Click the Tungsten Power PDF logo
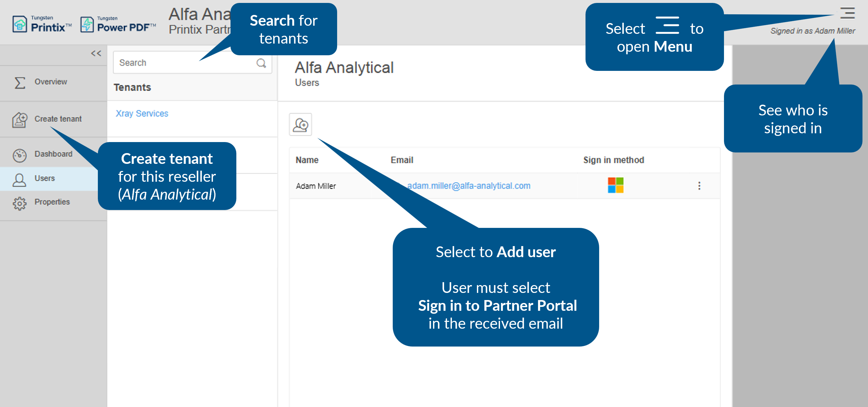868x407 pixels. [x=118, y=24]
